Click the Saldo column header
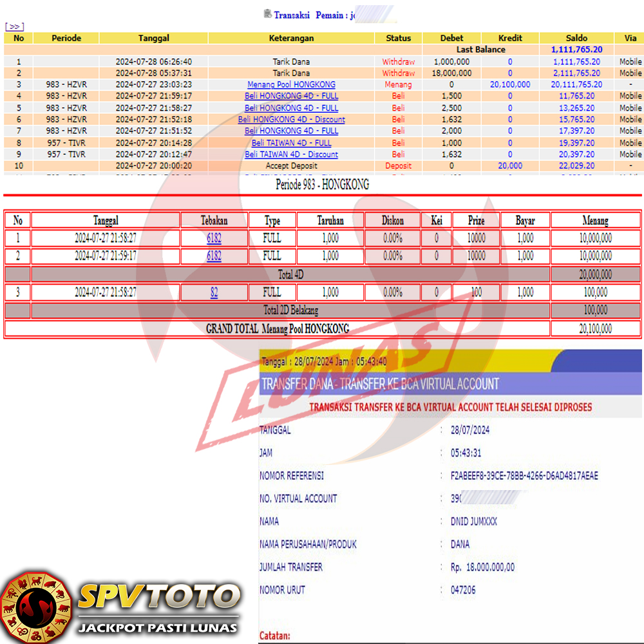Image resolution: width=644 pixels, height=644 pixels. [x=576, y=38]
